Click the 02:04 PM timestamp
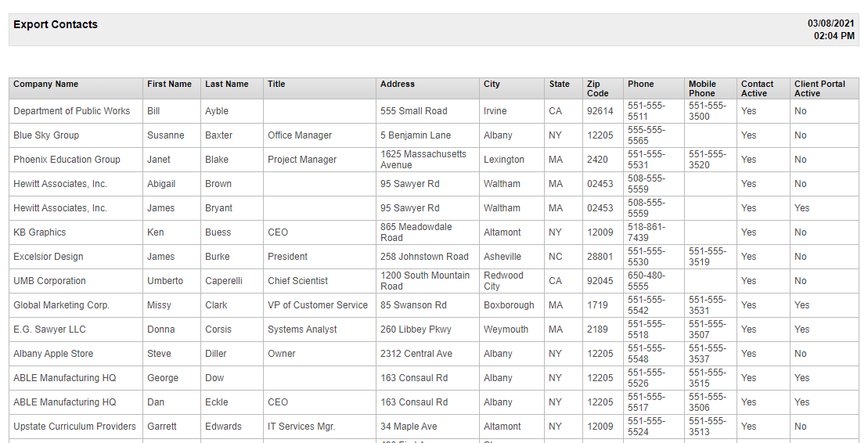 click(834, 36)
